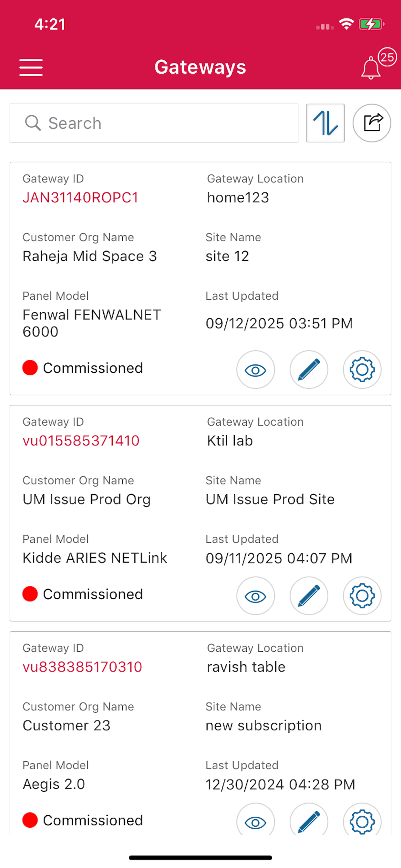The width and height of the screenshot is (401, 868).
Task: Tap the export share icon button
Action: click(372, 123)
